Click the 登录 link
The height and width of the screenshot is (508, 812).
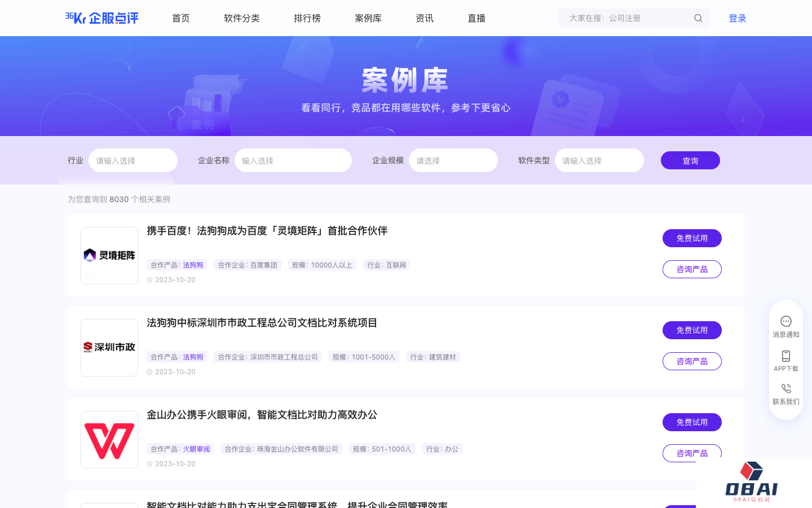click(x=738, y=18)
